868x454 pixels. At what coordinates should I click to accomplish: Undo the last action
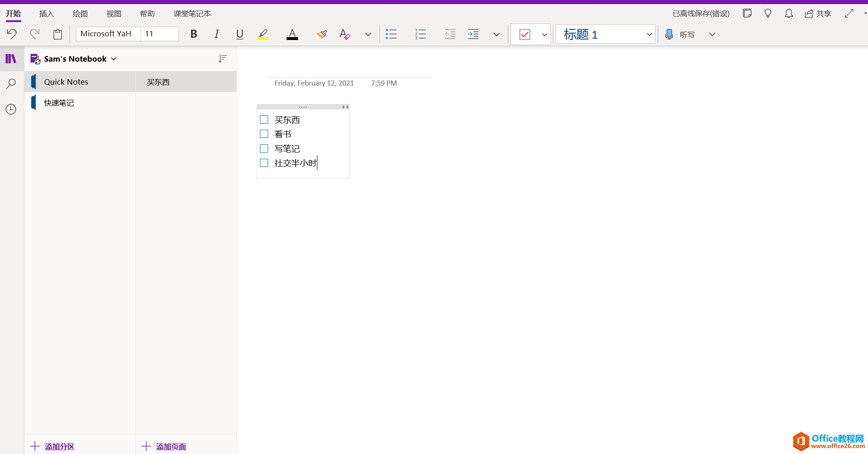[11, 34]
